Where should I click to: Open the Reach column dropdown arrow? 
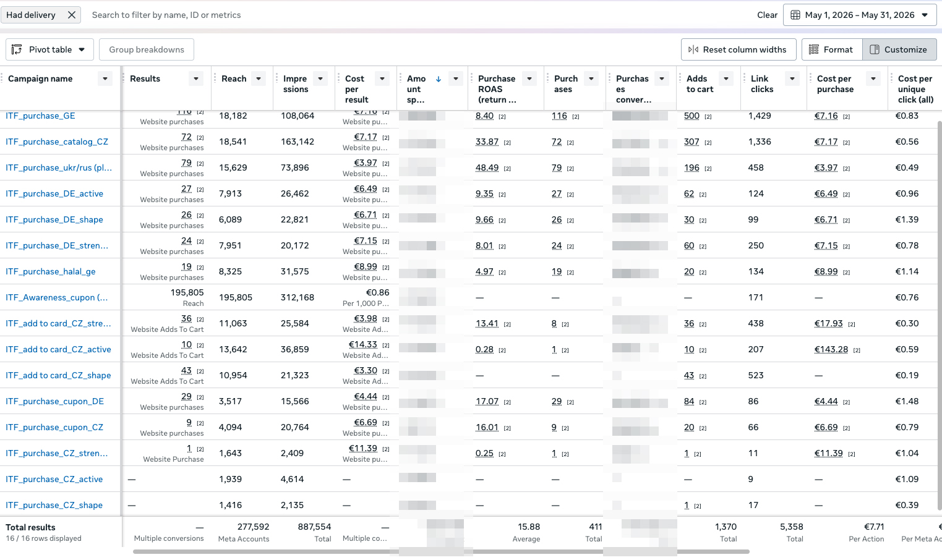pos(259,78)
